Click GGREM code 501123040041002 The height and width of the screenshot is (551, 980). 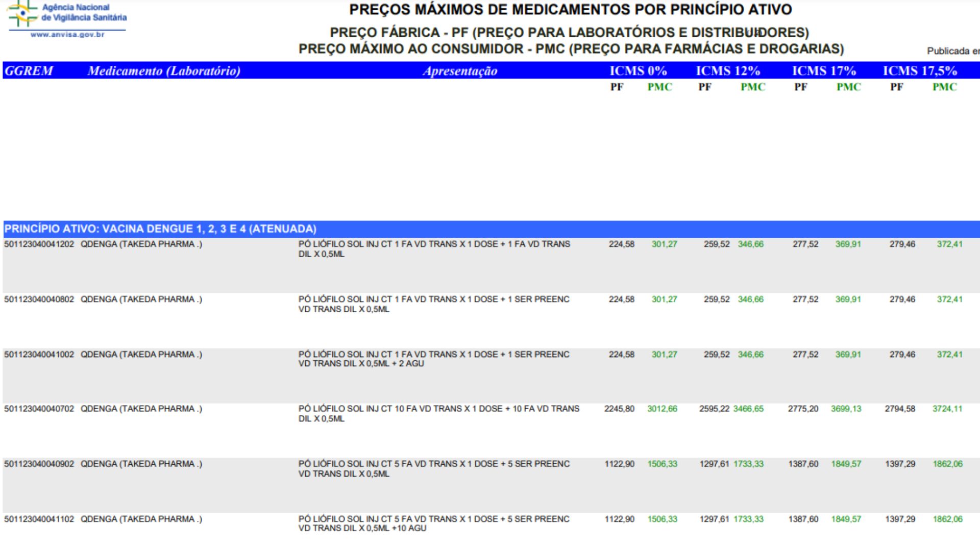point(39,355)
